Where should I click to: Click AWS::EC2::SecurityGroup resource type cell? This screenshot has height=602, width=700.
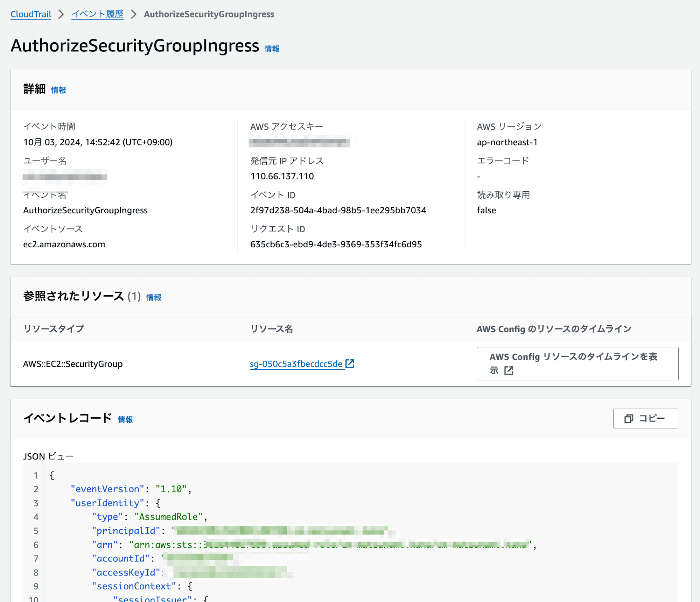tap(73, 364)
